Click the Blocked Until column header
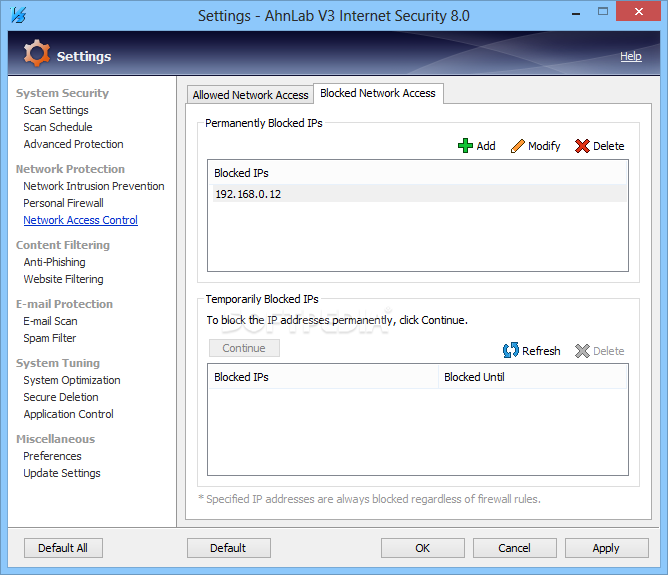The width and height of the screenshot is (668, 575). 533,377
